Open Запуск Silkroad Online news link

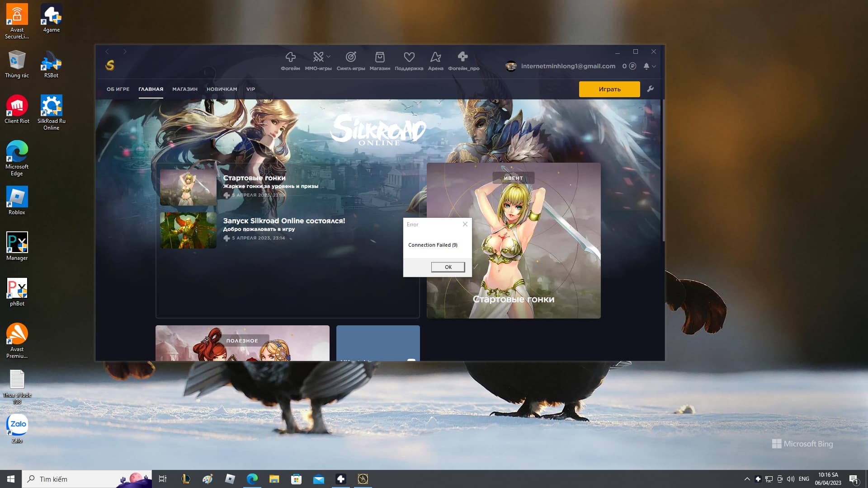pyautogui.click(x=283, y=221)
